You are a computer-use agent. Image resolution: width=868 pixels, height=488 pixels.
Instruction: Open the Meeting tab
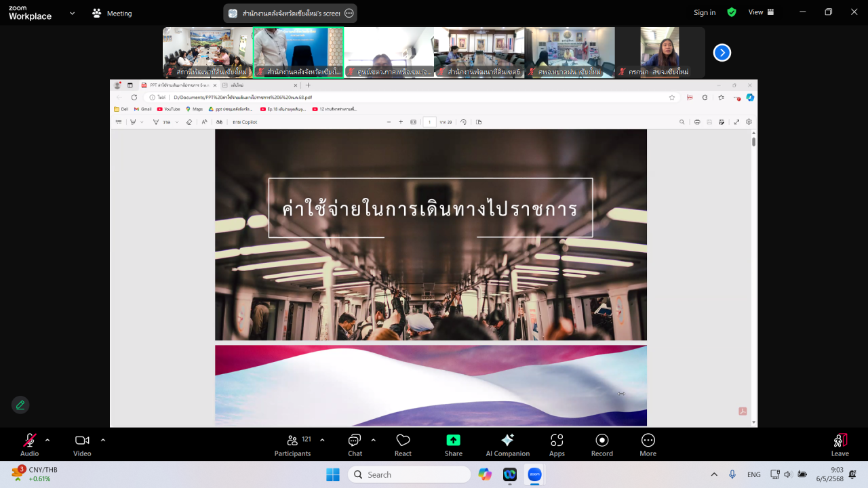[x=112, y=13]
